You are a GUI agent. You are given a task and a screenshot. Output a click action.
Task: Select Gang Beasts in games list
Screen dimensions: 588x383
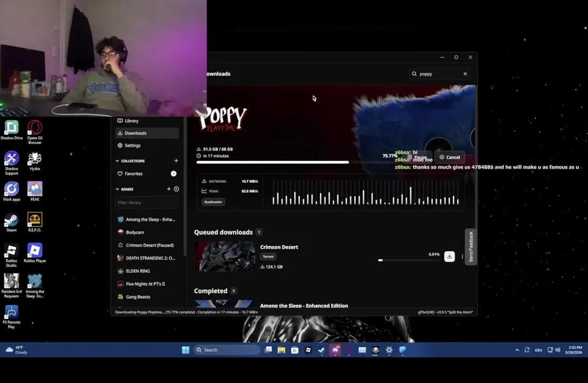point(147,297)
